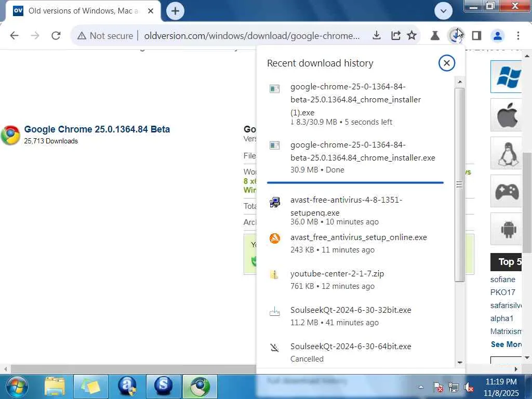Open Windows Explorer from taskbar
Image resolution: width=532 pixels, height=399 pixels.
click(54, 387)
